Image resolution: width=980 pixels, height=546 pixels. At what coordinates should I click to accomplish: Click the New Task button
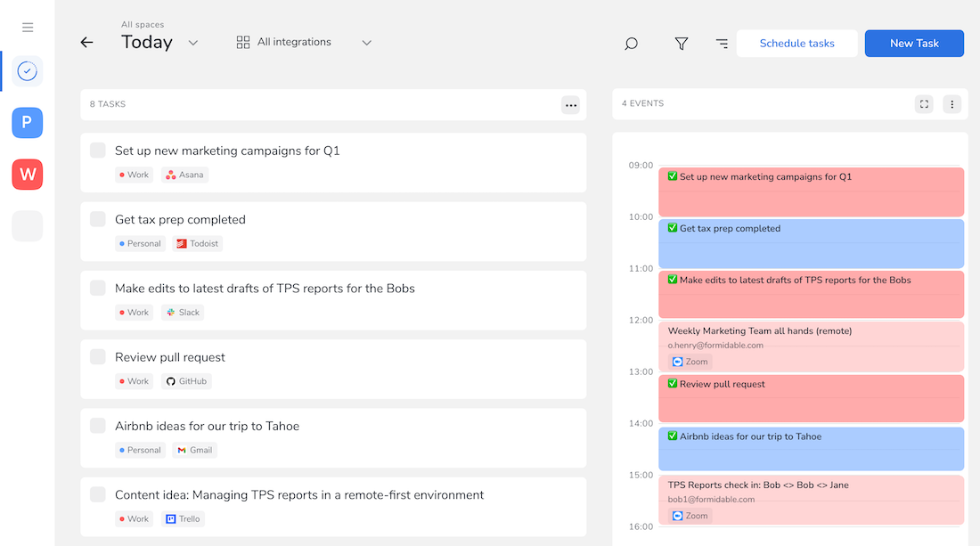[914, 43]
